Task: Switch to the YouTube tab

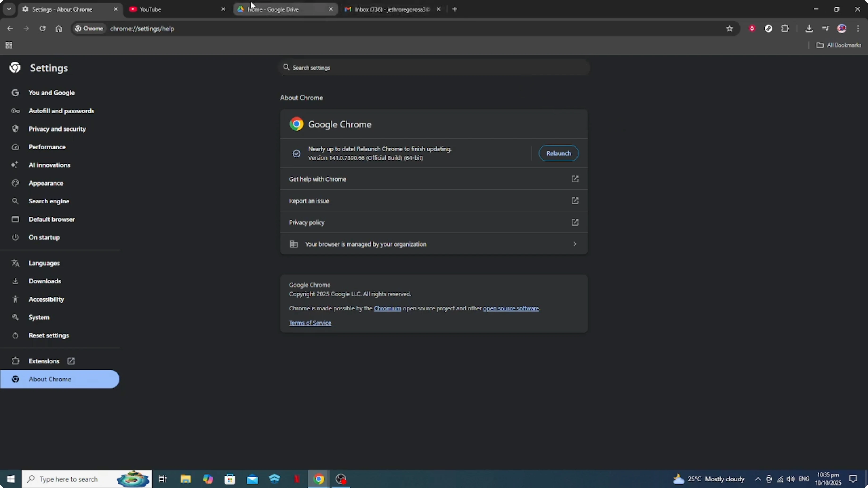Action: click(x=175, y=9)
